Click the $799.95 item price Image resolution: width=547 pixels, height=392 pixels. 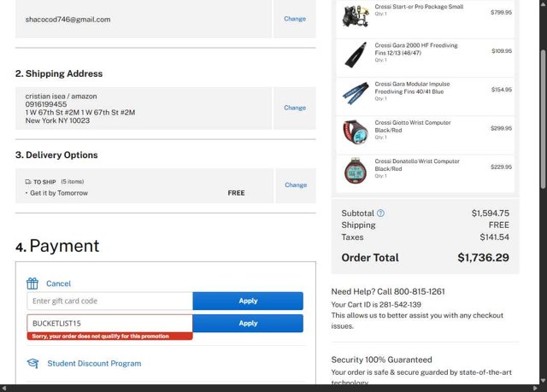(502, 12)
